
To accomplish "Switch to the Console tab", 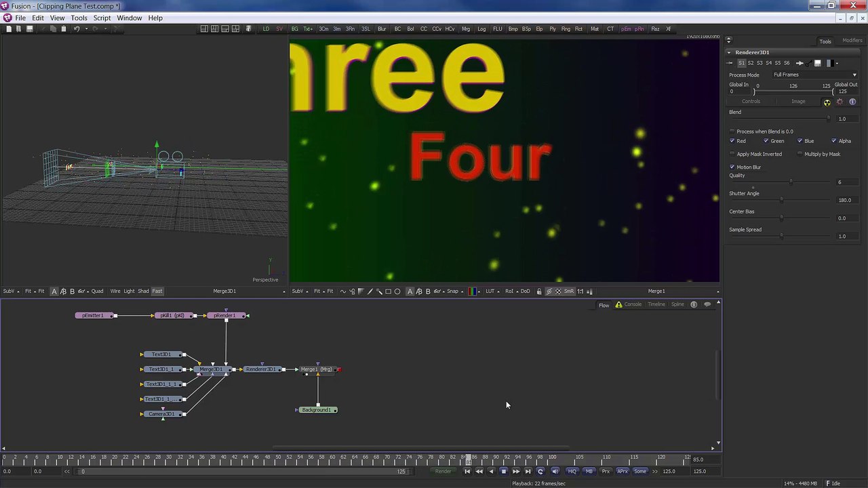I will point(633,305).
